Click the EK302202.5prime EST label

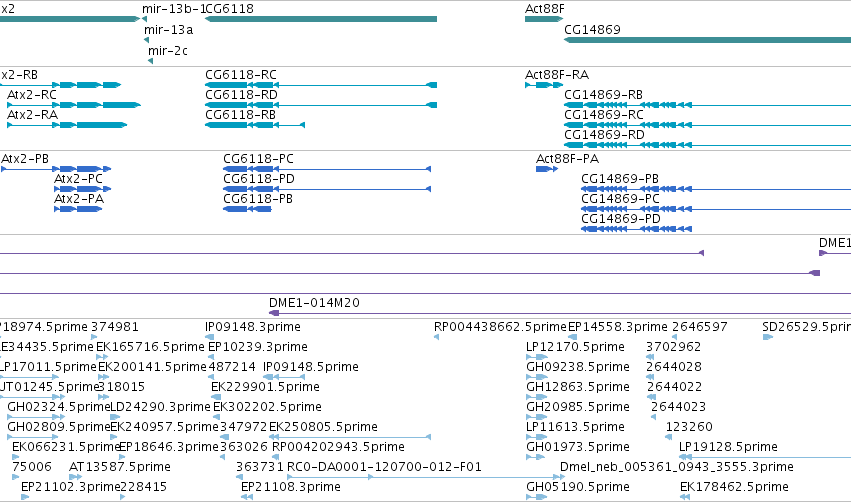tap(268, 408)
